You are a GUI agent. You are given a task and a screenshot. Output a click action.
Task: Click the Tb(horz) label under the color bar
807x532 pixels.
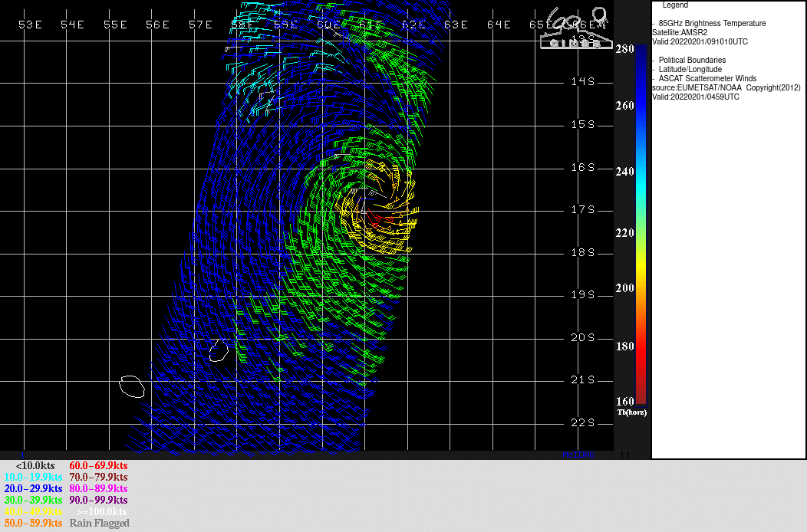click(x=632, y=412)
